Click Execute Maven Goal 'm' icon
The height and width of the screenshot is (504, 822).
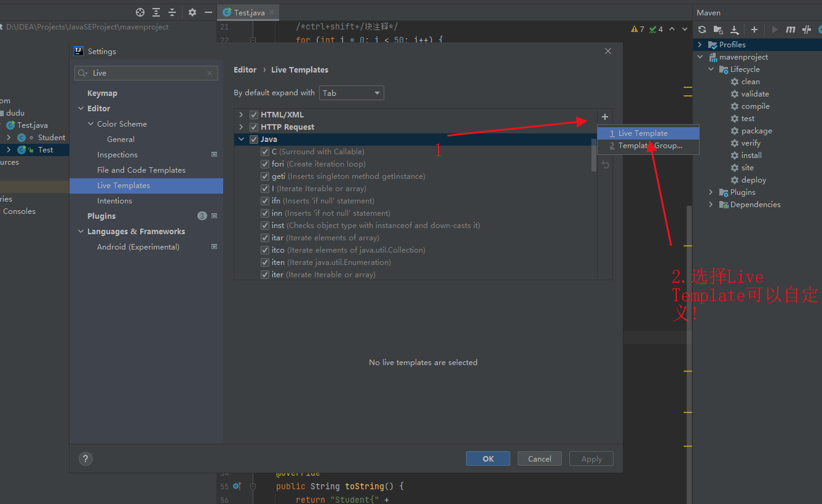tap(791, 30)
